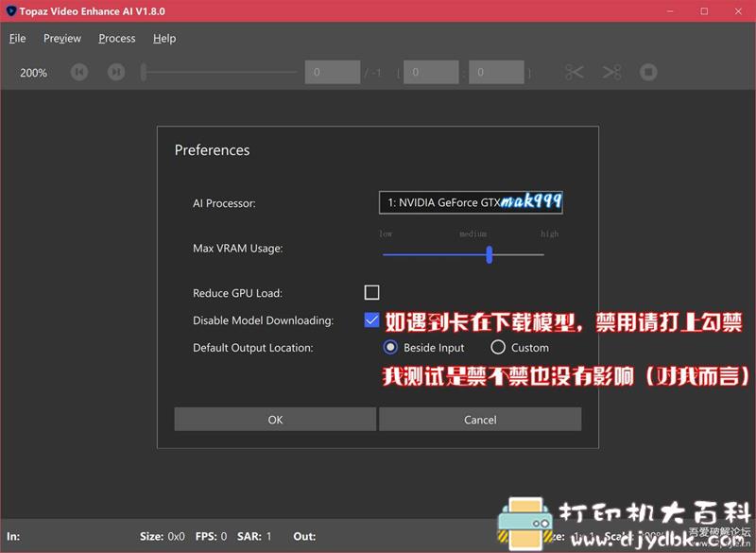Click the video timeline slider handle
This screenshot has width=756, height=553.
pyautogui.click(x=144, y=73)
